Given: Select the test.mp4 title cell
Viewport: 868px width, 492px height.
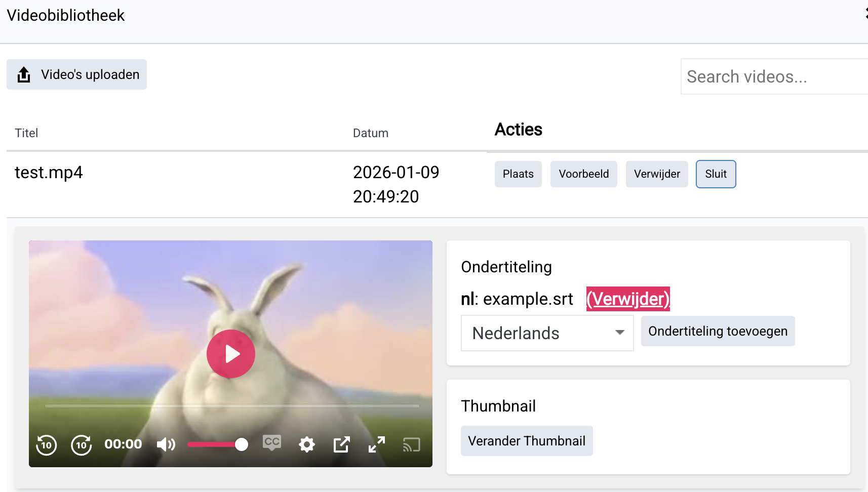Looking at the screenshot, I should point(49,173).
